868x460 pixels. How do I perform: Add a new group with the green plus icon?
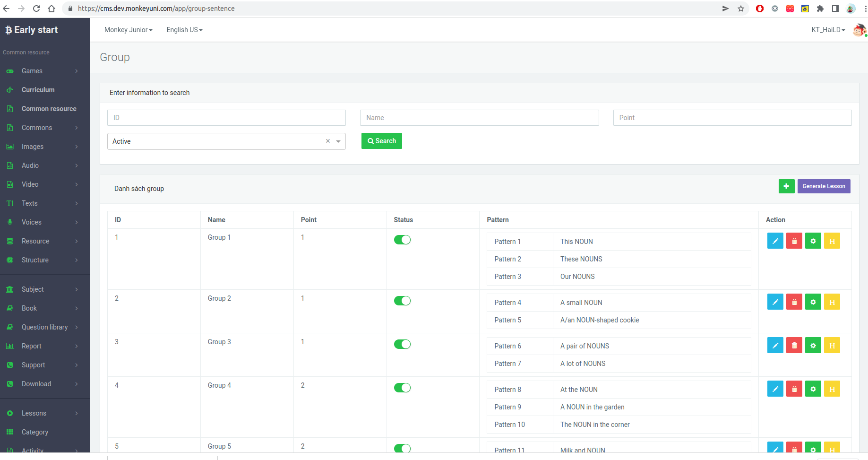pos(786,186)
